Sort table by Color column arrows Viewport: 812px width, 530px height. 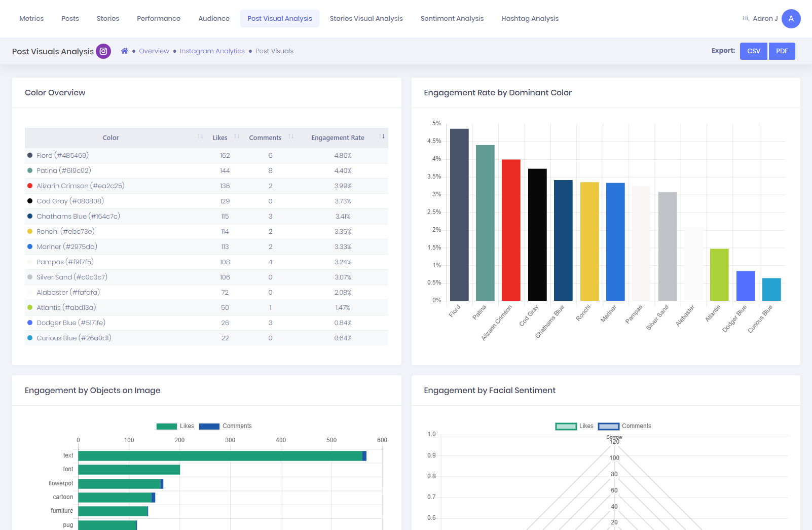point(200,136)
